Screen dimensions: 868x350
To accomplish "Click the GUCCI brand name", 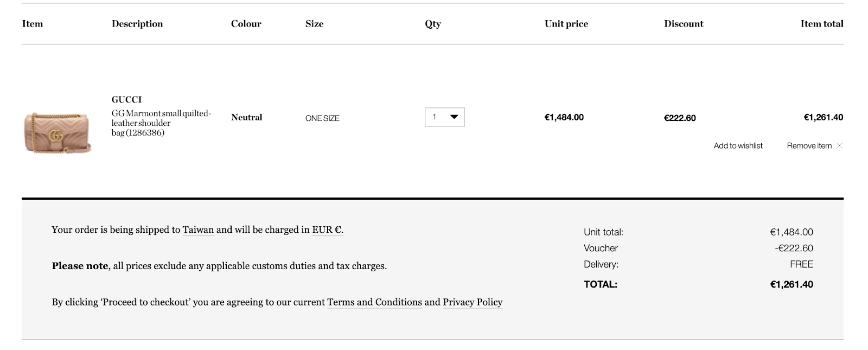I will click(x=126, y=99).
